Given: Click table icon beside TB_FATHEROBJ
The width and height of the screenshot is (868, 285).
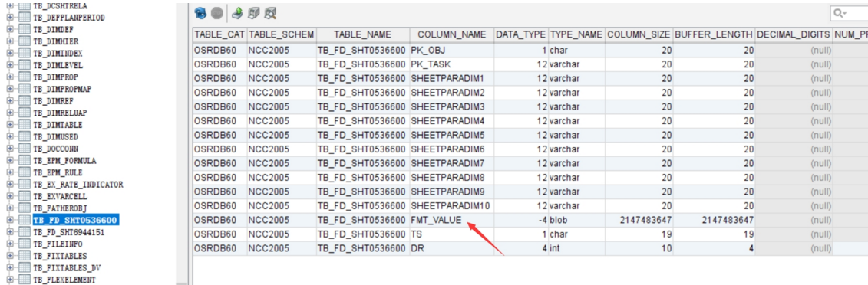Looking at the screenshot, I should pyautogui.click(x=24, y=208).
